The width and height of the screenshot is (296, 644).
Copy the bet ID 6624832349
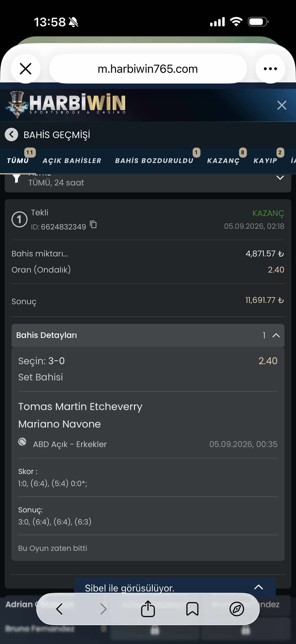[x=93, y=225]
